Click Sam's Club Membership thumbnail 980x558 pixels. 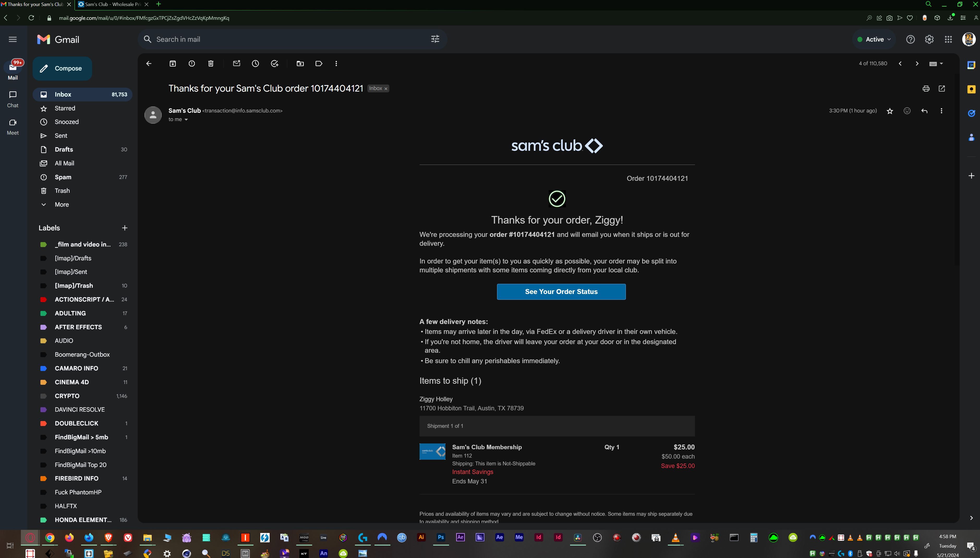point(433,452)
